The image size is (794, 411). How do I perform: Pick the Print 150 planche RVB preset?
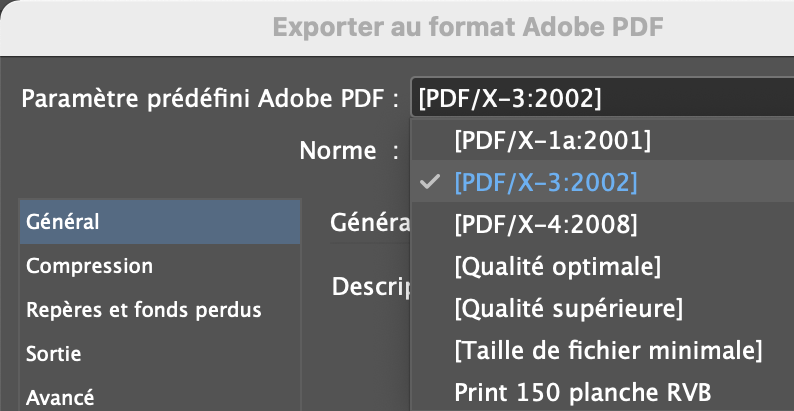[x=582, y=391]
